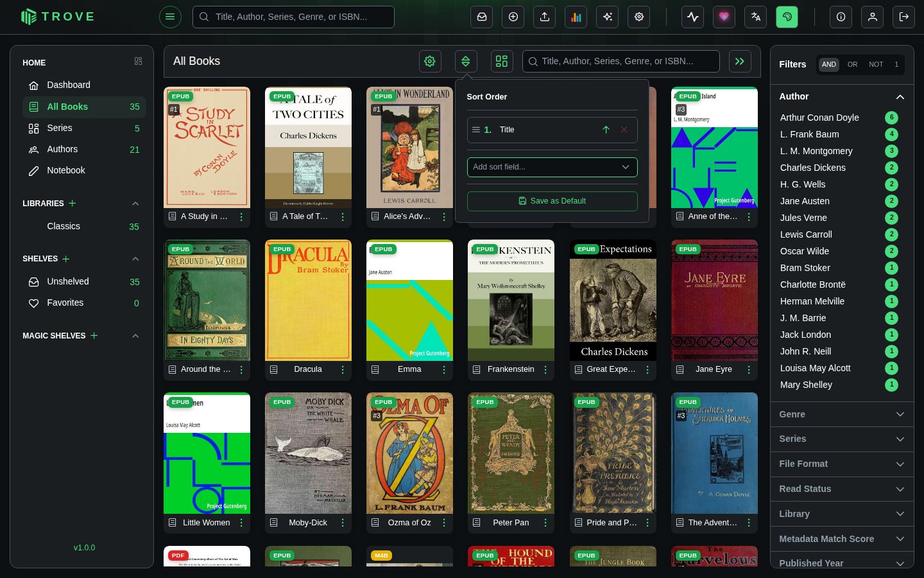Open the user profile icon
The height and width of the screenshot is (578, 924).
873,17
